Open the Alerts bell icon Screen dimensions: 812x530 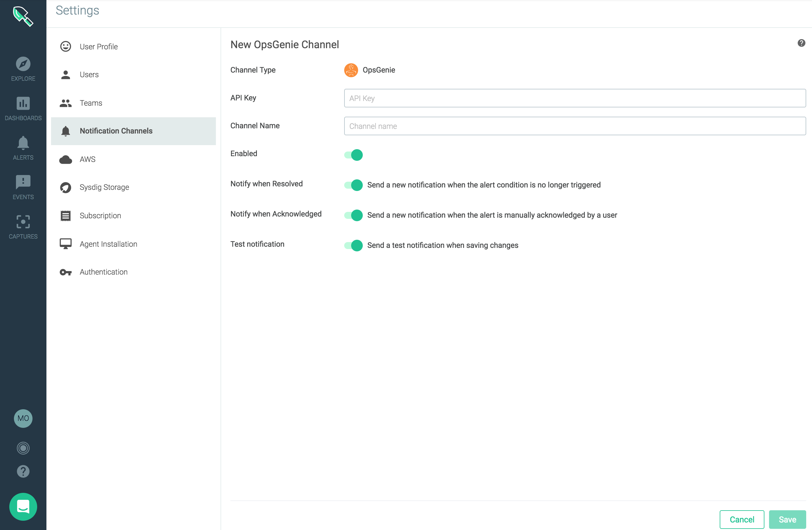point(23,143)
